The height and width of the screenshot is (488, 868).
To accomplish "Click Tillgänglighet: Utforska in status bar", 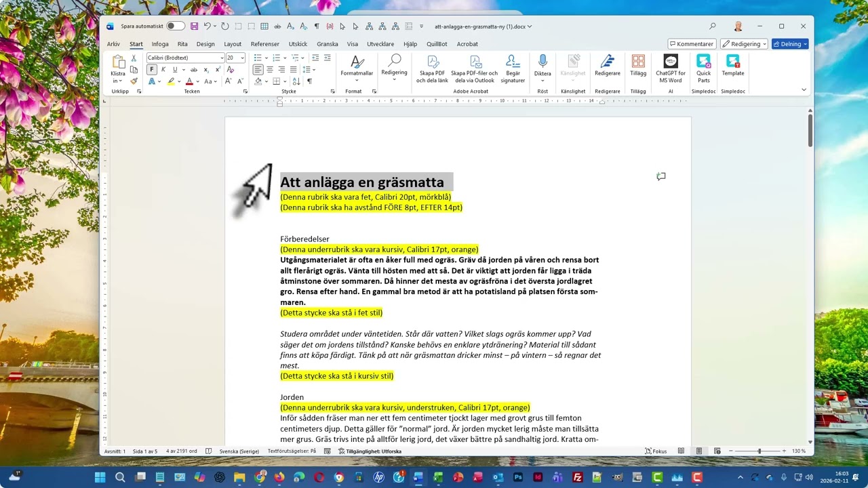I will [370, 451].
